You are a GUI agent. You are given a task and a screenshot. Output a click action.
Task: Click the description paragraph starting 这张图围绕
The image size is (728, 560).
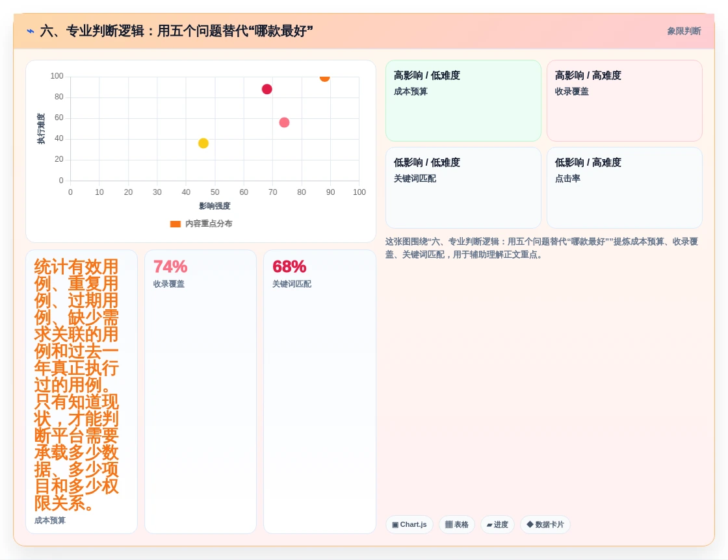pyautogui.click(x=541, y=248)
